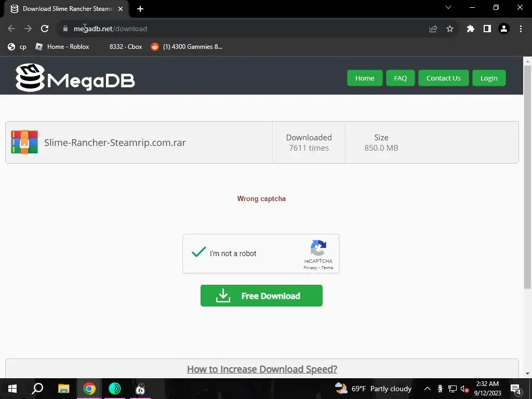Toggle the I'm not a robot checkbox
This screenshot has height=399, width=532.
click(x=198, y=252)
